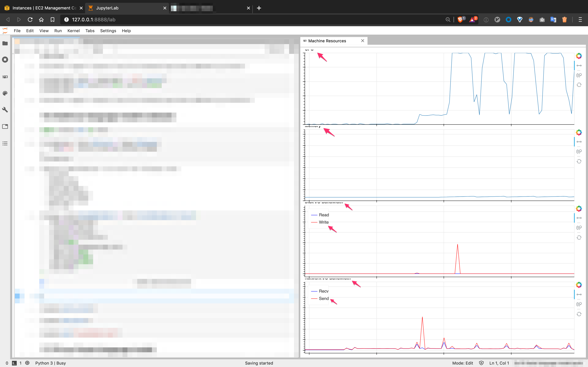Click the Ln 1, Col 1 status item

tap(499, 363)
